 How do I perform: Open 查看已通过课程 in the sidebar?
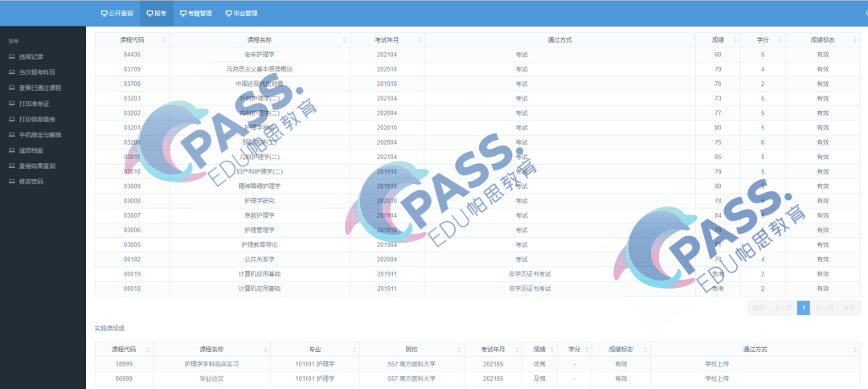coord(39,88)
